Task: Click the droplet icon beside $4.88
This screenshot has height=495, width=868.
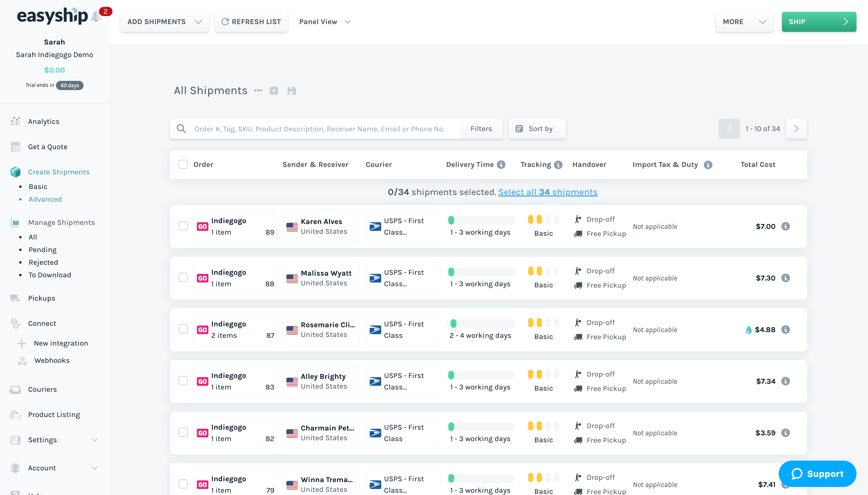Action: (x=749, y=330)
